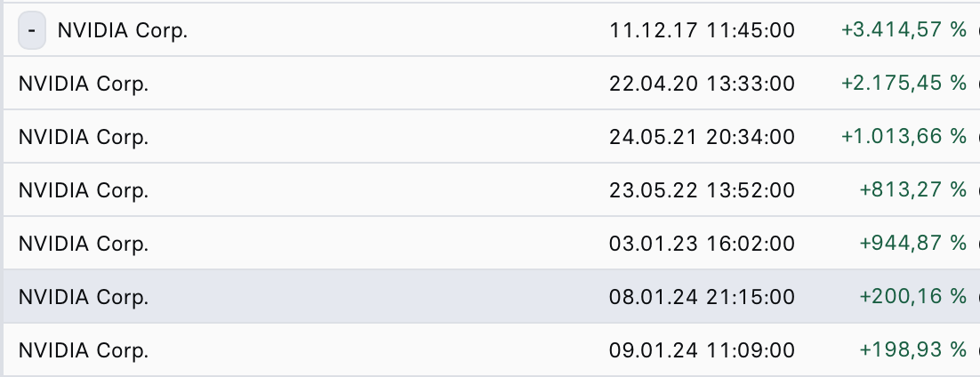Screen dimensions: 980x377
Task: Click the 22.04.20 13:33:00 timestamp
Action: coord(702,84)
